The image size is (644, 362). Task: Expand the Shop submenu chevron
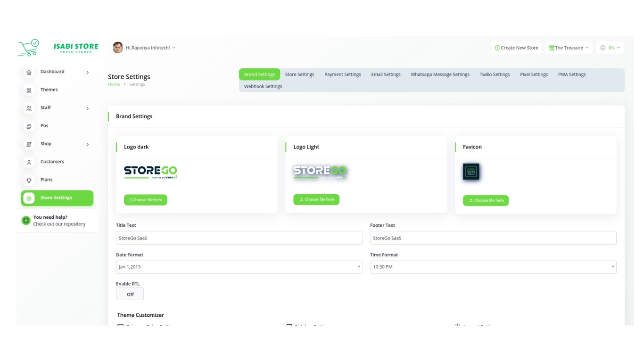coord(88,144)
